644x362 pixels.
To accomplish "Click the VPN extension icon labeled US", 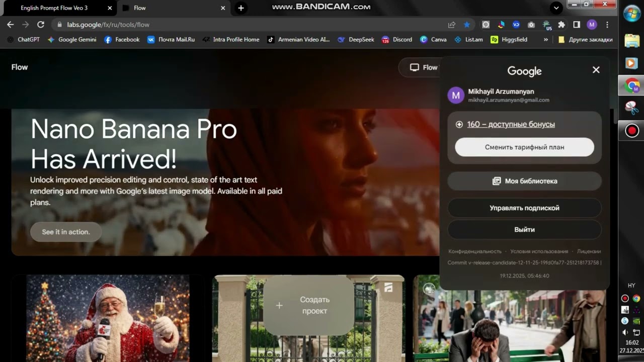I will (547, 25).
